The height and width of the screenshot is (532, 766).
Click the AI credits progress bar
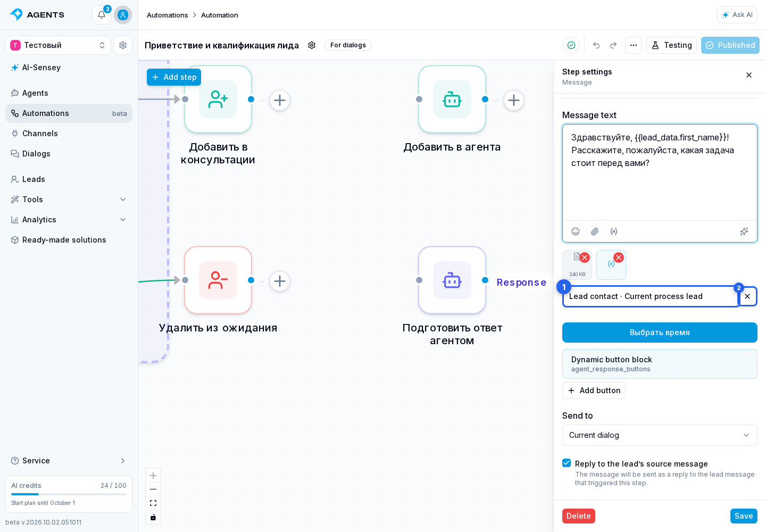[x=69, y=494]
